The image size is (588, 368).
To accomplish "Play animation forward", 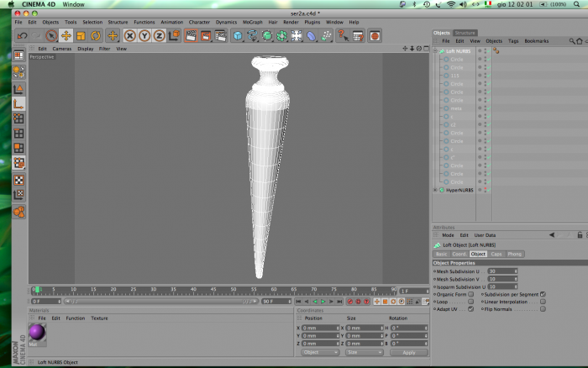I will pyautogui.click(x=323, y=302).
